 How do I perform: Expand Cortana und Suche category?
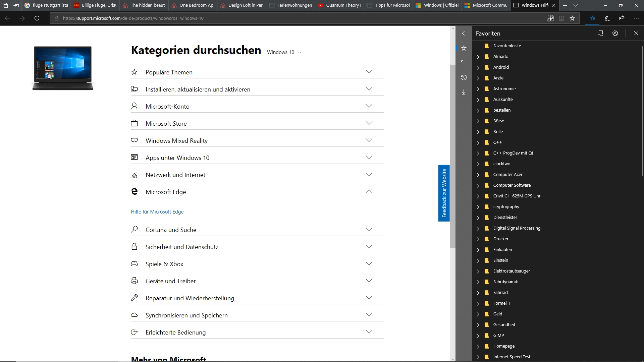[257, 230]
